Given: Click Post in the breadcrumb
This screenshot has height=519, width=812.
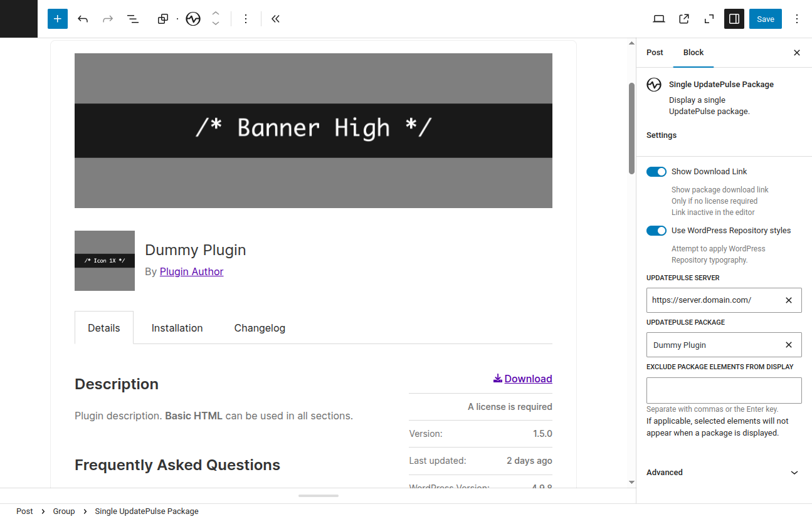Looking at the screenshot, I should click(24, 511).
